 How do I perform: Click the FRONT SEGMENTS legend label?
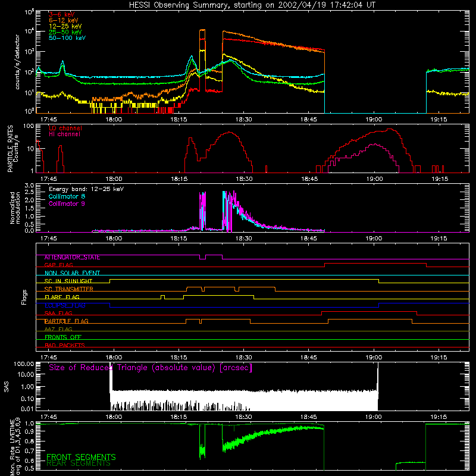pyautogui.click(x=81, y=457)
